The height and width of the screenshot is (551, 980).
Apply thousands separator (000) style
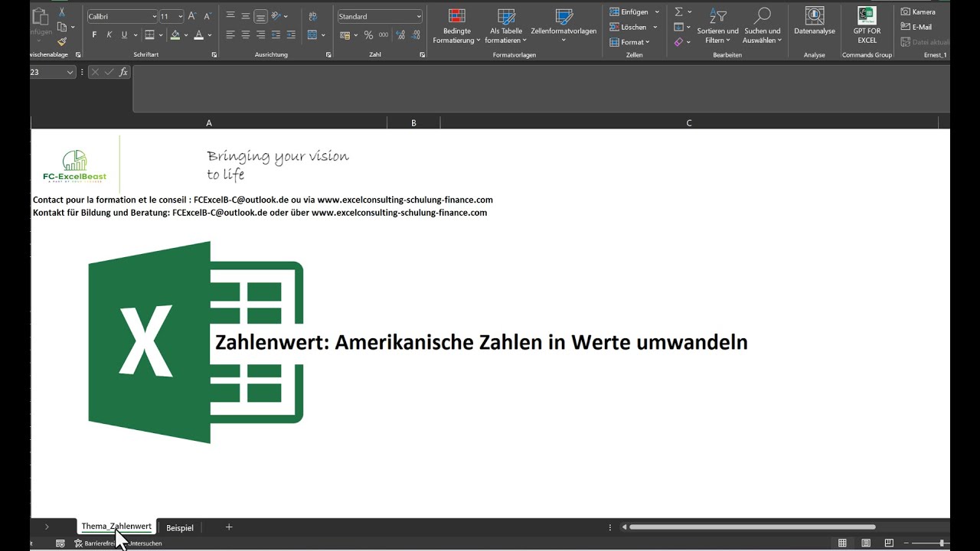(384, 35)
